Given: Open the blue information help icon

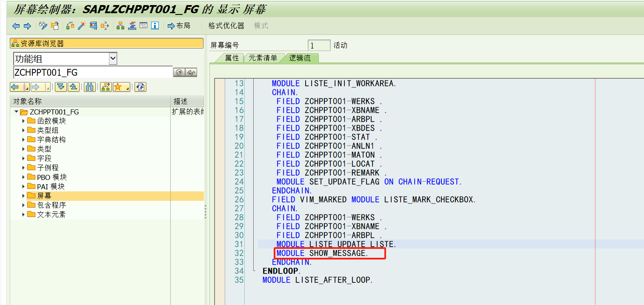Looking at the screenshot, I should (x=155, y=26).
